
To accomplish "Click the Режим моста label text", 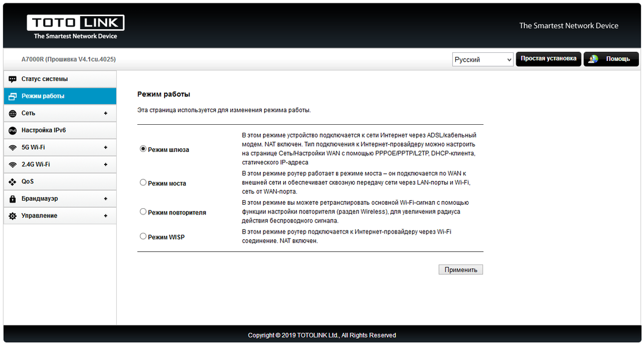I will [167, 183].
